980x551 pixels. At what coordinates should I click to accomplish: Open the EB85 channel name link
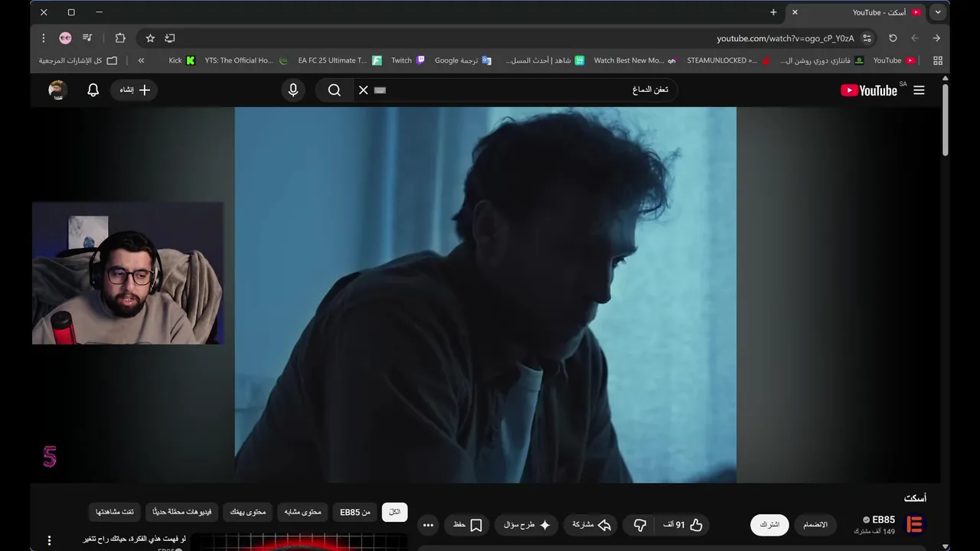[x=884, y=520]
